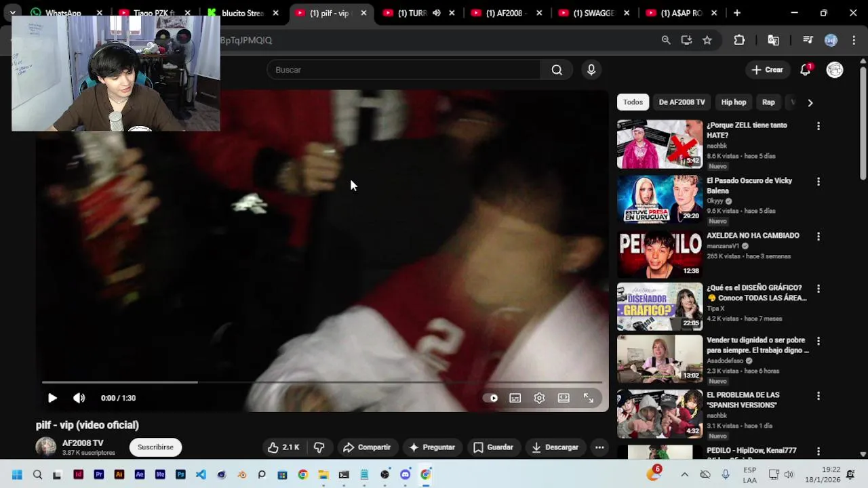The image size is (868, 488).
Task: Show more filter chips with arrow
Action: click(810, 102)
